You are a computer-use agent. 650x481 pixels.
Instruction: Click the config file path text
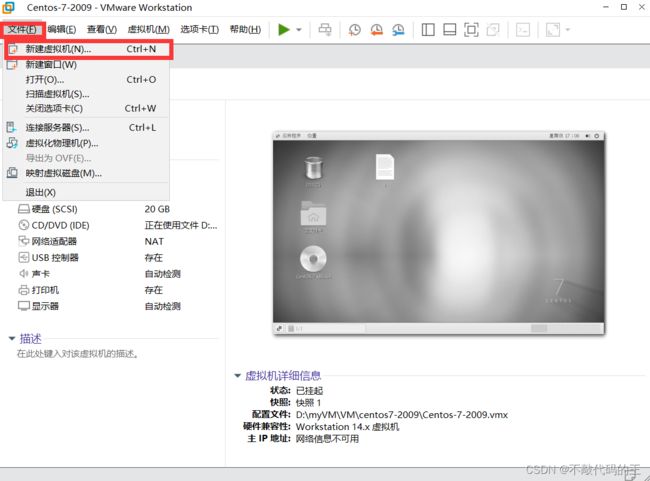click(402, 415)
